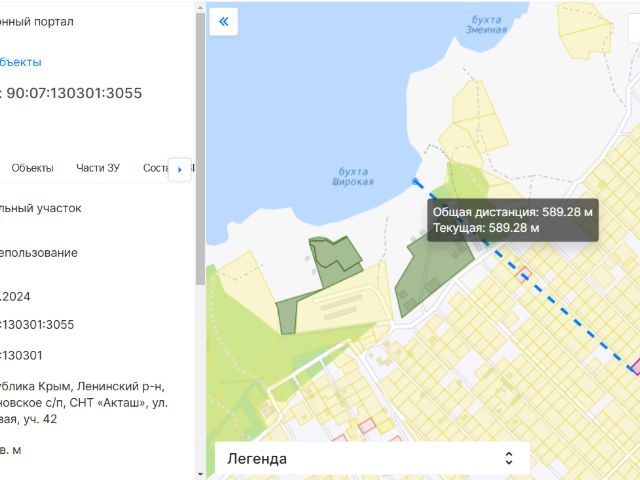Click the scrollbar up arrow

tap(200, 7)
